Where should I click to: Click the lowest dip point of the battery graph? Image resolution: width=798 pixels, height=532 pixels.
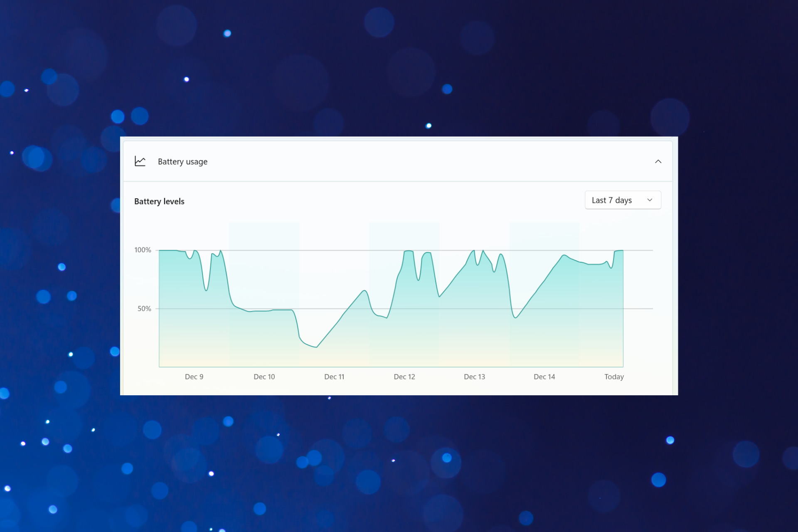[317, 347]
